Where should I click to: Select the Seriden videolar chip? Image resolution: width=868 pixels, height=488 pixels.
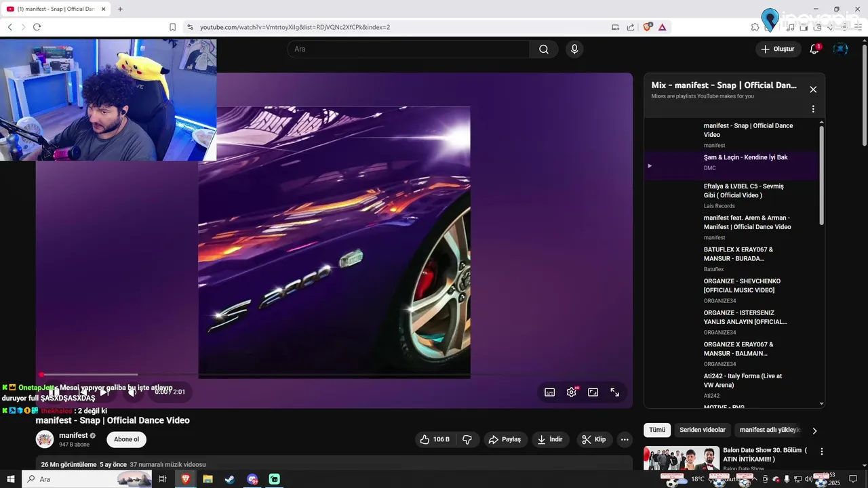(x=703, y=430)
